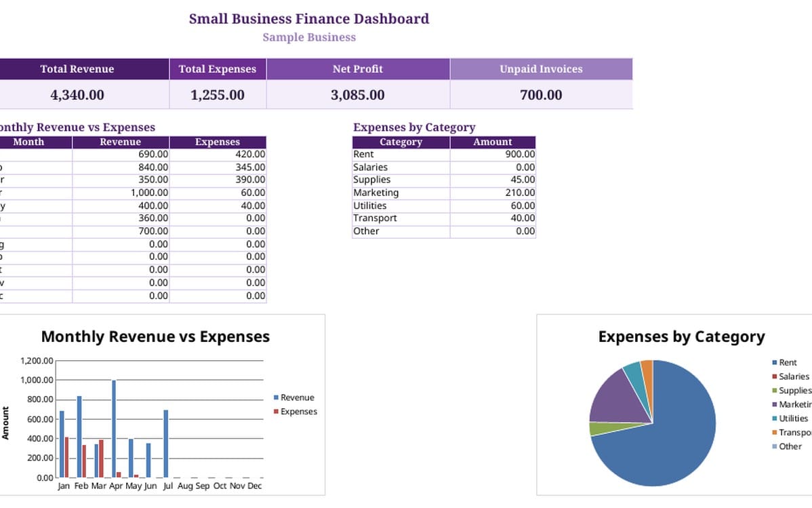Select revenue cell 350.00
This screenshot has height=508, width=812.
click(121, 180)
